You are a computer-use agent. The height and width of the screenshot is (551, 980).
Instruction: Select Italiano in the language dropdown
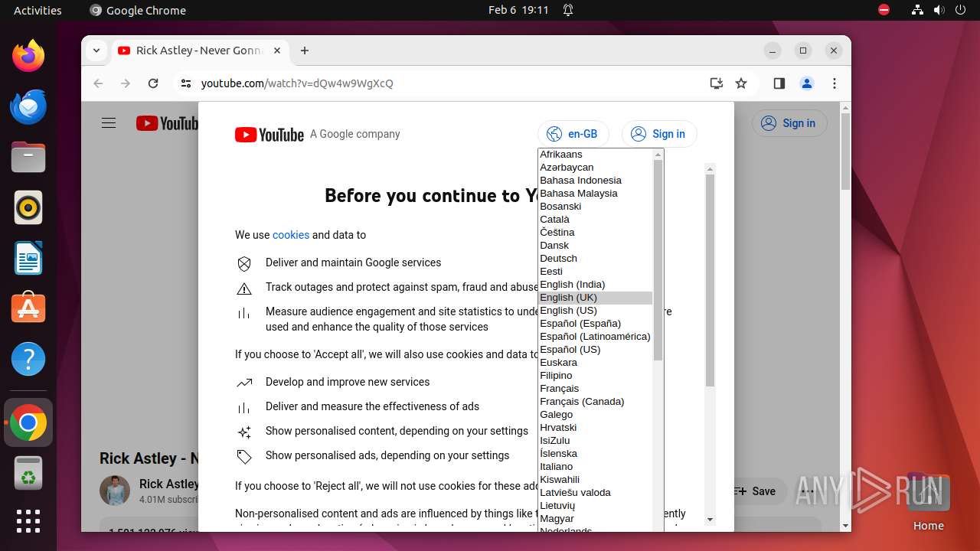coord(596,467)
